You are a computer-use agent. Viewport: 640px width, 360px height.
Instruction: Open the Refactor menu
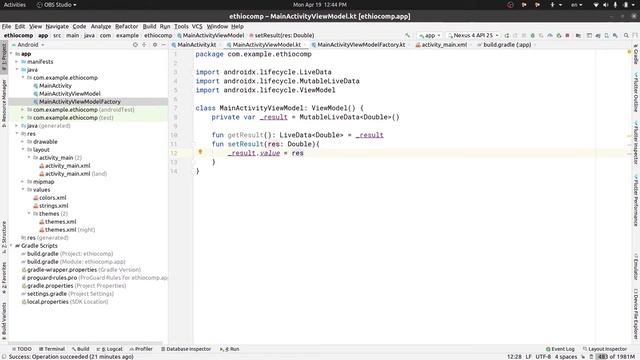[127, 26]
